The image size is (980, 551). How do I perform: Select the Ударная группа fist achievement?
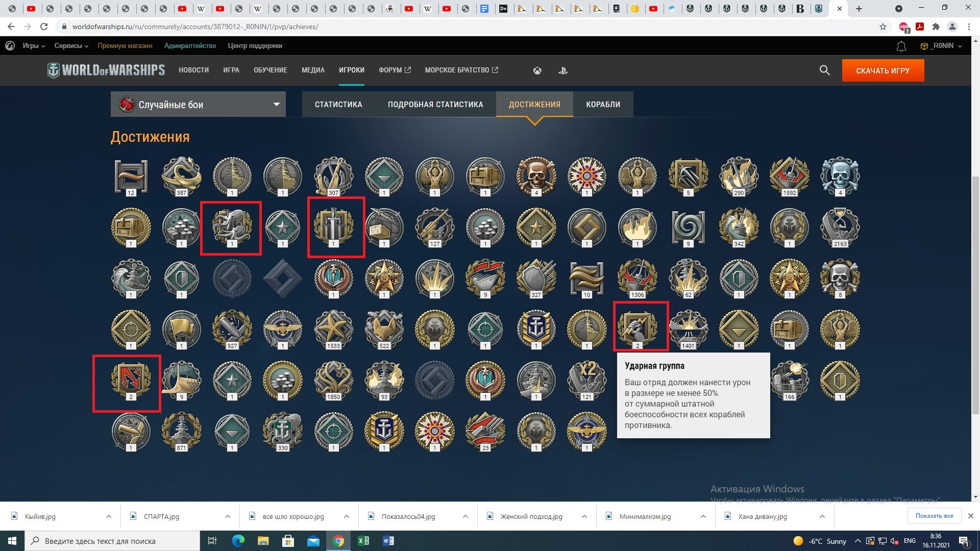637,329
